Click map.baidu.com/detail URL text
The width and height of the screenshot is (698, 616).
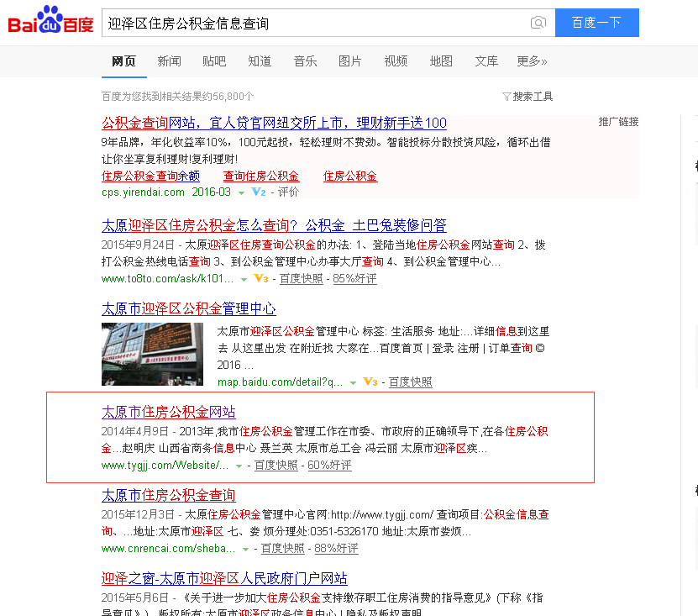(280, 382)
